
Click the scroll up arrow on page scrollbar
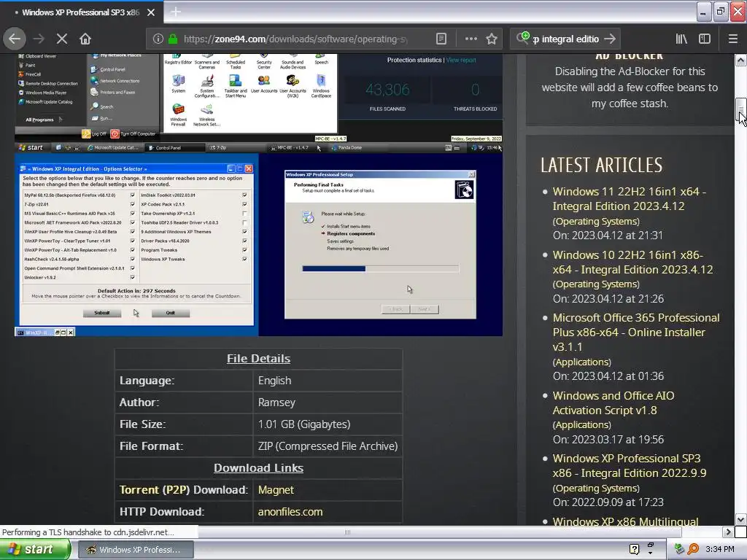click(x=740, y=60)
